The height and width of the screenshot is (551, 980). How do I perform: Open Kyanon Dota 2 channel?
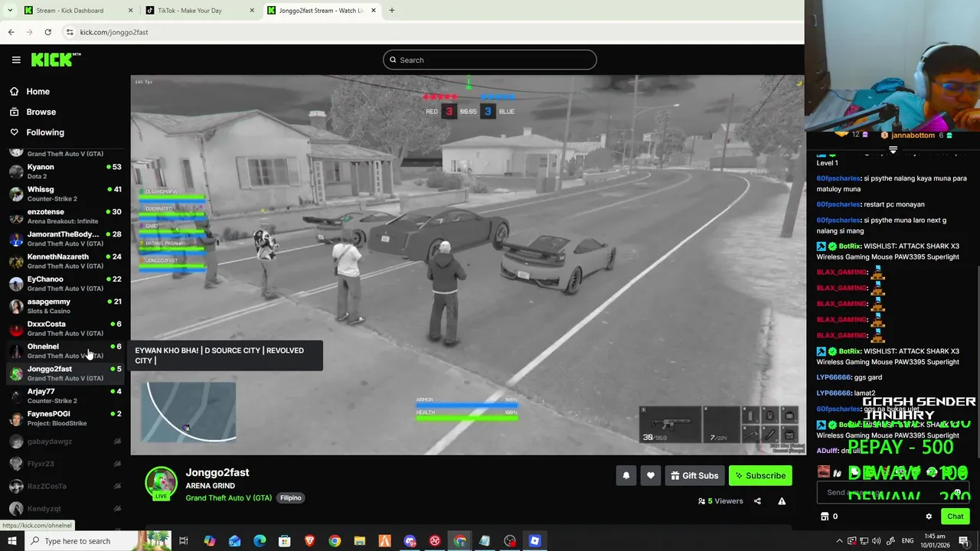click(65, 171)
